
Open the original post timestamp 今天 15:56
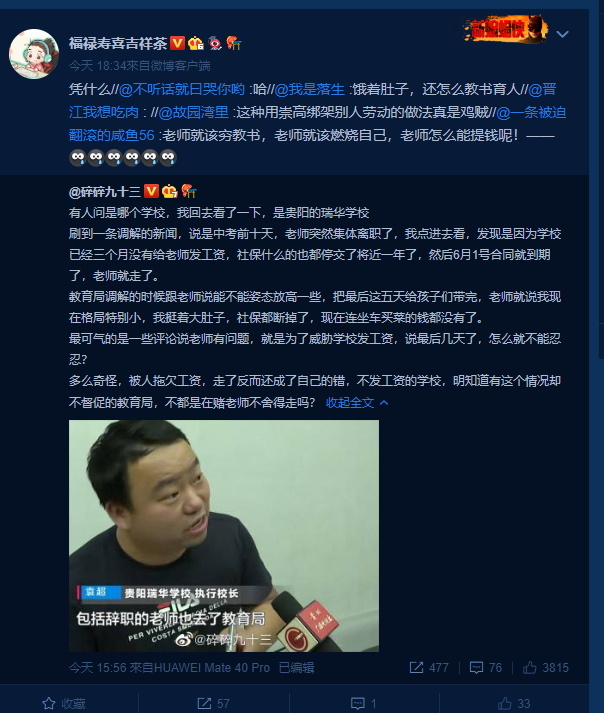click(94, 668)
